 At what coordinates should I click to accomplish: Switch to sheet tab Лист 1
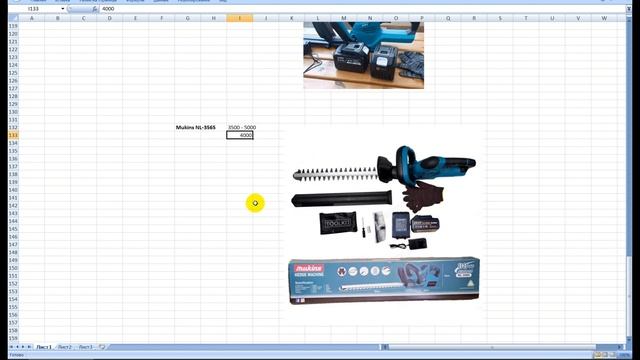pos(44,347)
